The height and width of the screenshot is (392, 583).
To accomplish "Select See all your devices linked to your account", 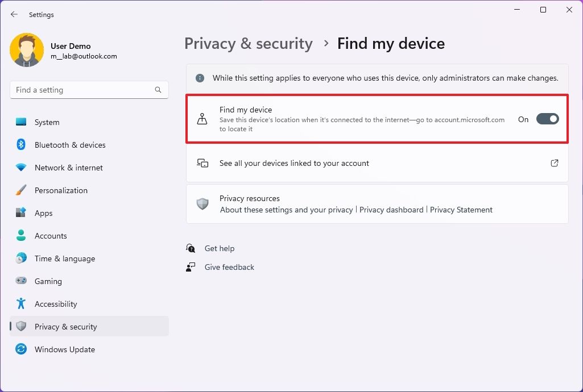I will click(x=294, y=163).
